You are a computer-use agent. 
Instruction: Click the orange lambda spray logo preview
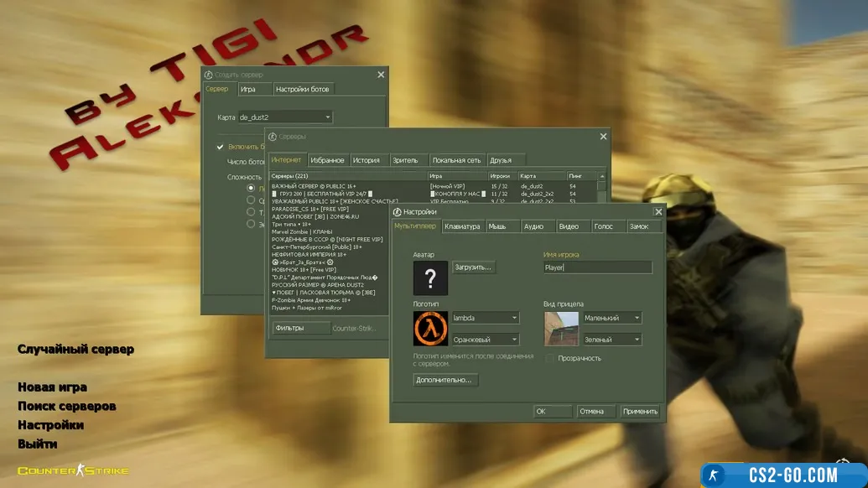click(x=430, y=329)
